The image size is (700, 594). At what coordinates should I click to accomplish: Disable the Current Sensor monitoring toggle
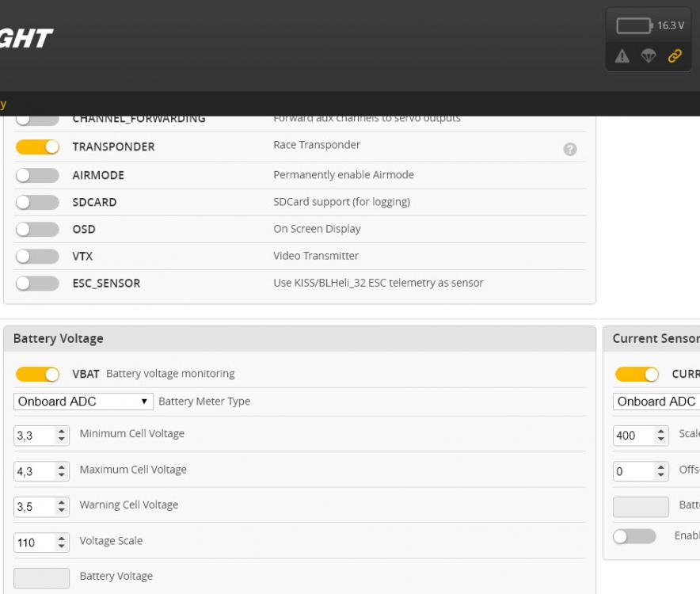pyautogui.click(x=637, y=374)
